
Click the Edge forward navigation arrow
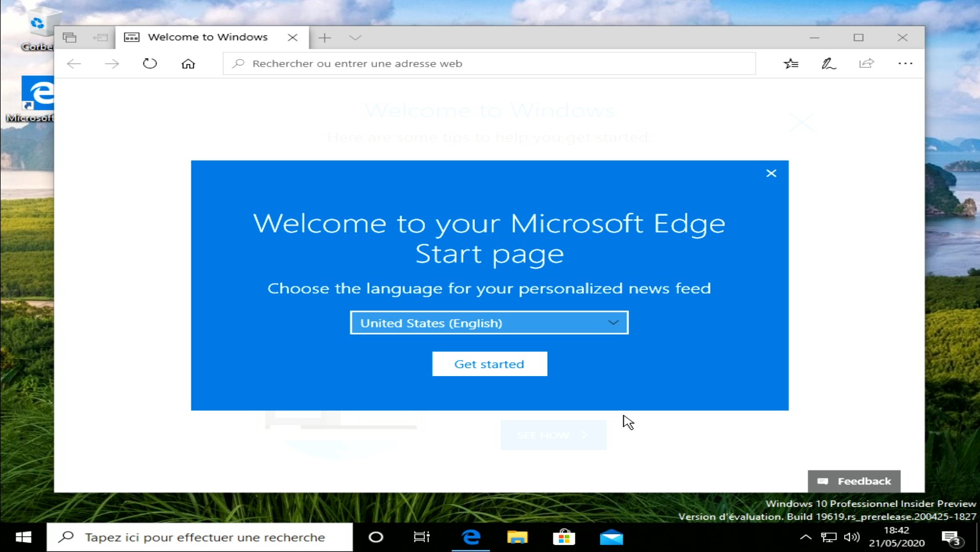click(x=112, y=64)
